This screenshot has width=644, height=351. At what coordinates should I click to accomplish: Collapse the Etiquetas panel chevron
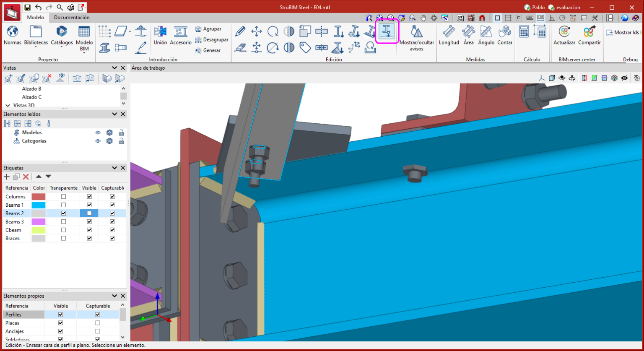pos(114,168)
